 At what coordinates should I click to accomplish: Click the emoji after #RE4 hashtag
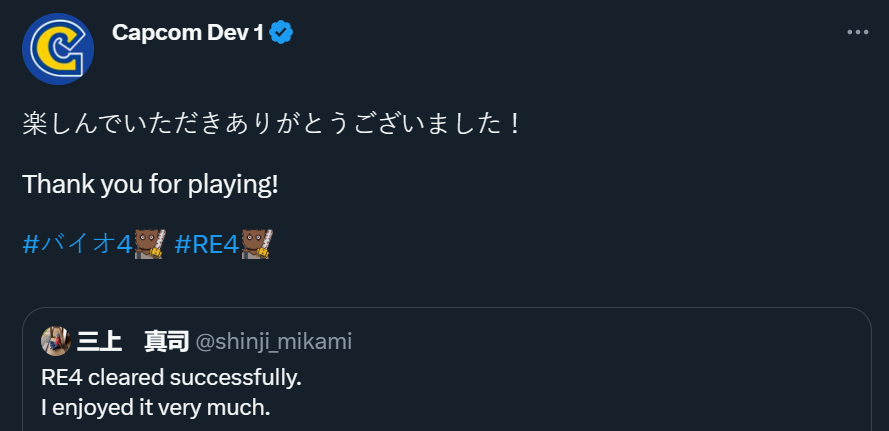click(257, 243)
